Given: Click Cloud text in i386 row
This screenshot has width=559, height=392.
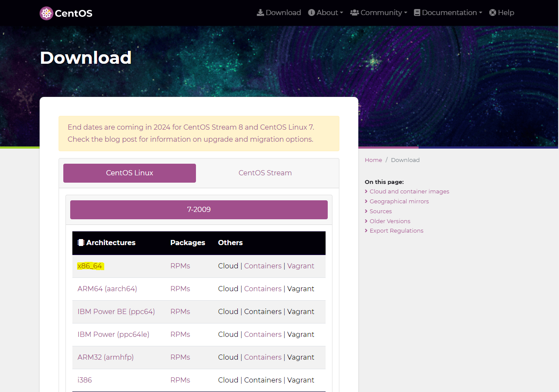Looking at the screenshot, I should pos(228,380).
